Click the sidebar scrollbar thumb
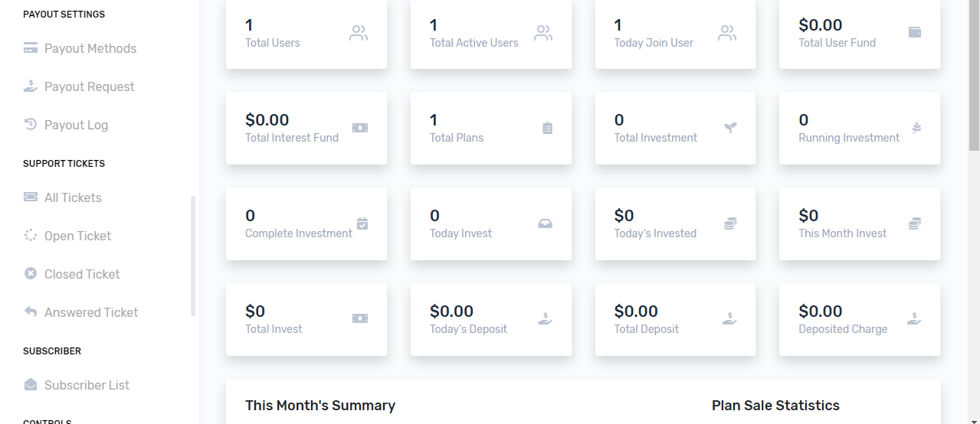This screenshot has height=424, width=980. point(193,256)
